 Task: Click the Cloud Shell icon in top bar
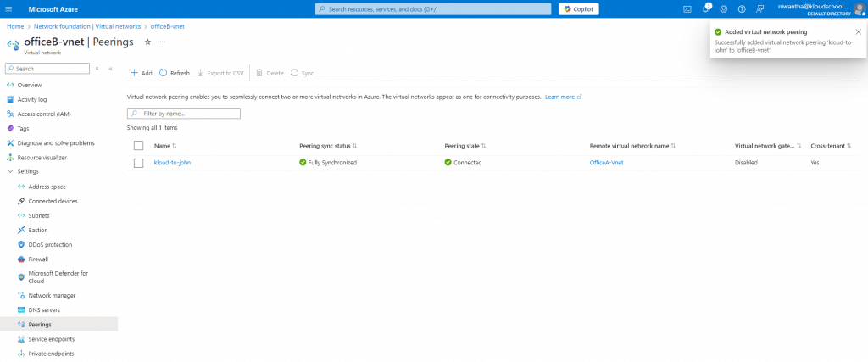tap(687, 8)
